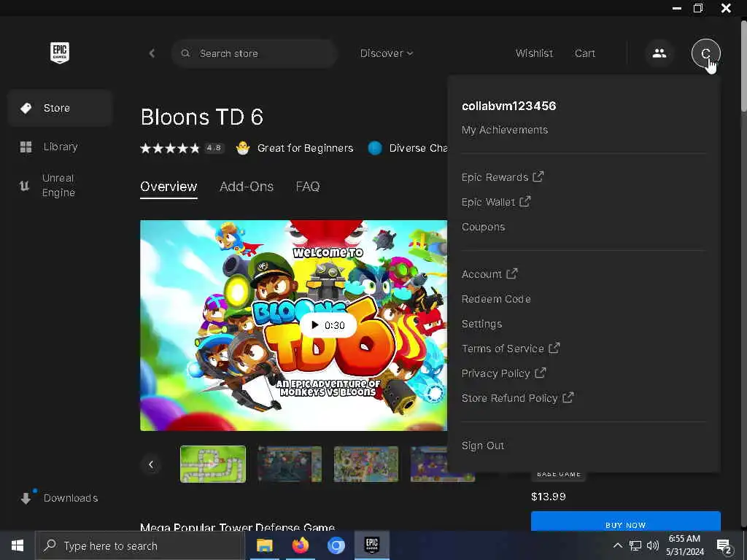Go back with the left arrow
Viewport: 747px width, 560px height.
tap(152, 53)
